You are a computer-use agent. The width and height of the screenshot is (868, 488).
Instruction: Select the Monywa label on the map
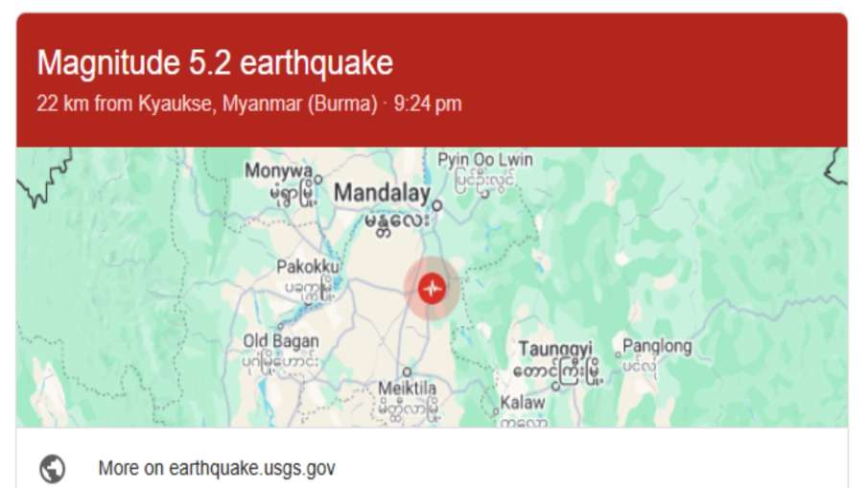point(278,171)
